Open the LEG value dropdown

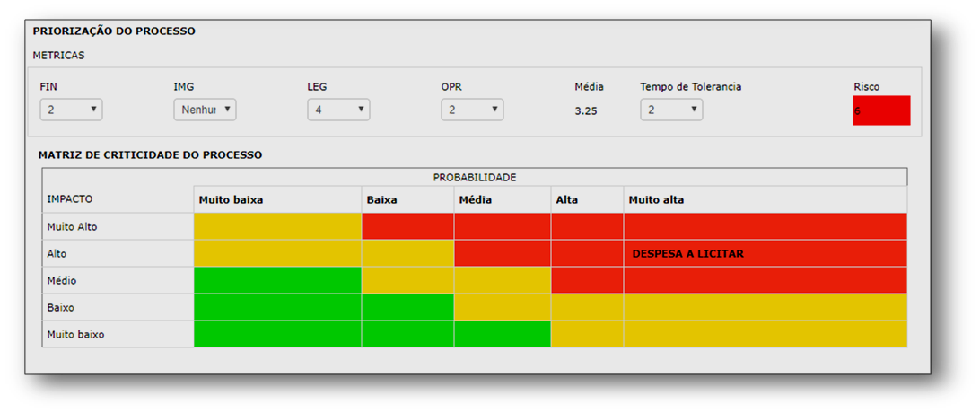point(338,110)
